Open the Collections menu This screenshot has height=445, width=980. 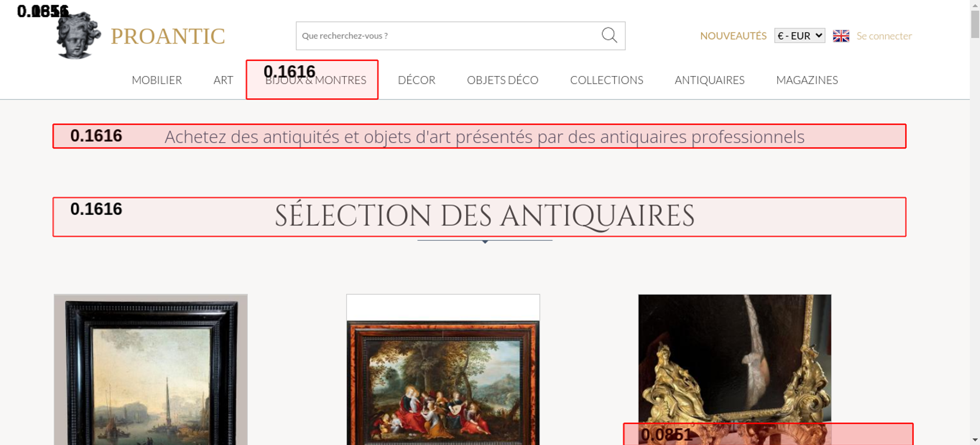(606, 80)
